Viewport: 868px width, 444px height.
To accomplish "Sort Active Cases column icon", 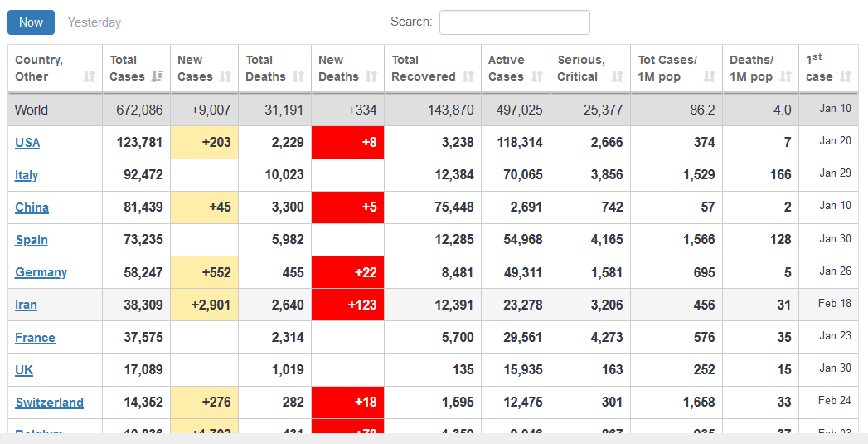I will (537, 76).
